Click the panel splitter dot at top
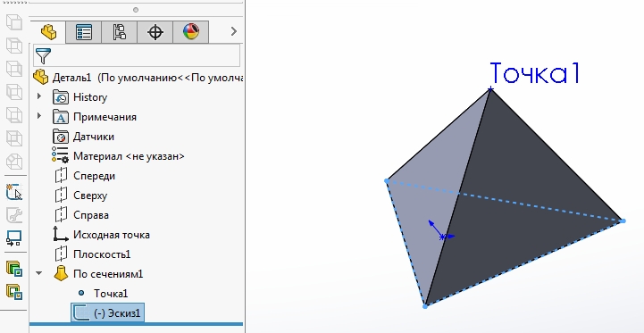 click(x=136, y=10)
